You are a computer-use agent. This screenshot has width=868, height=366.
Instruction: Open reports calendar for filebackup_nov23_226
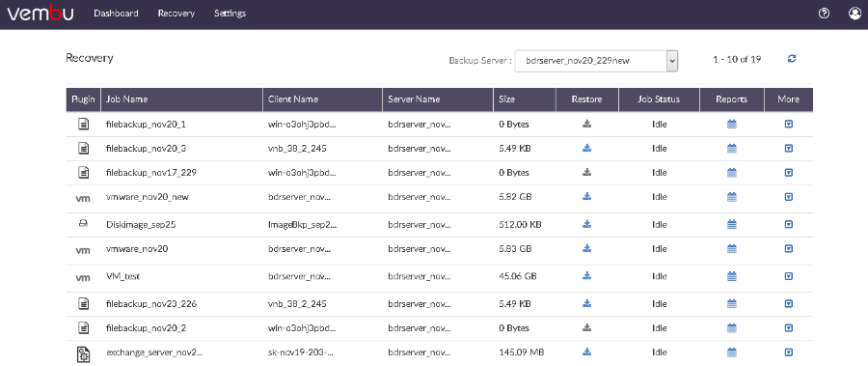tap(731, 303)
